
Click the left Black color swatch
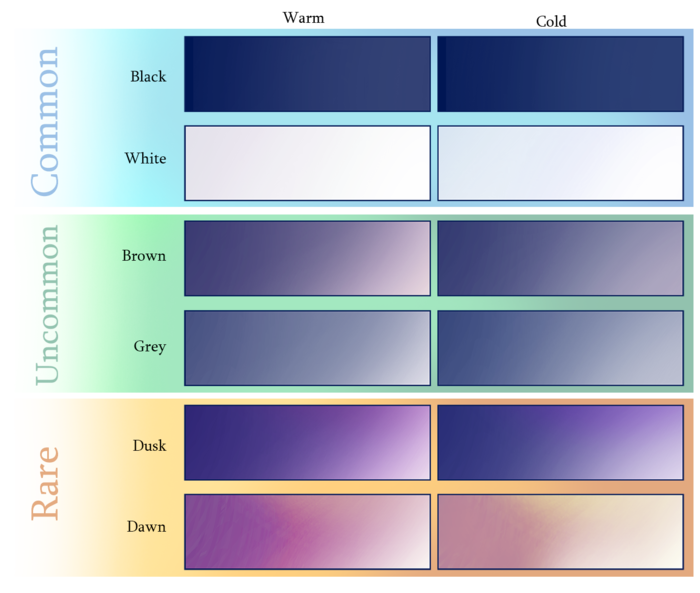[307, 74]
